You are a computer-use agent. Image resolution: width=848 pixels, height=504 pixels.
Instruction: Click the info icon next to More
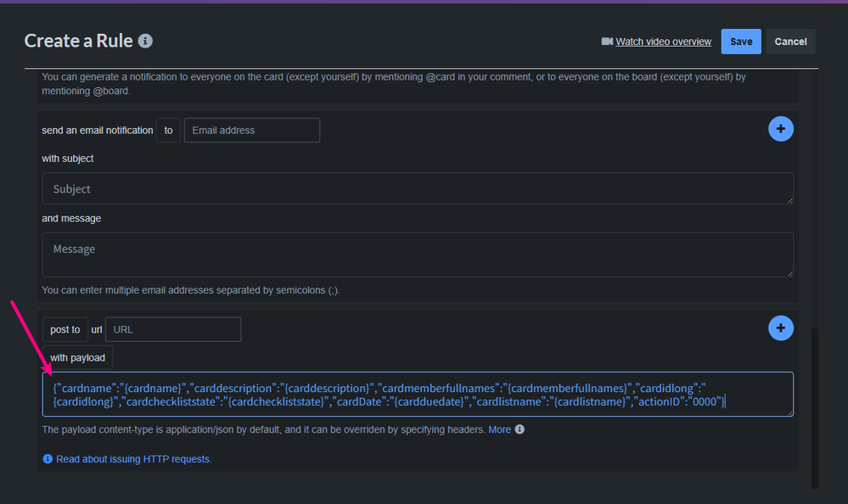[x=519, y=429]
